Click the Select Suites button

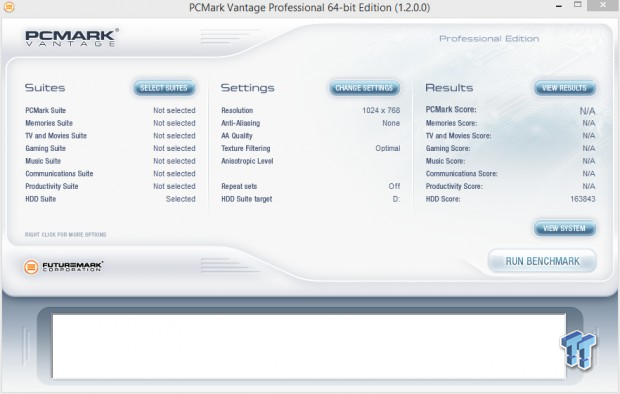coord(164,88)
